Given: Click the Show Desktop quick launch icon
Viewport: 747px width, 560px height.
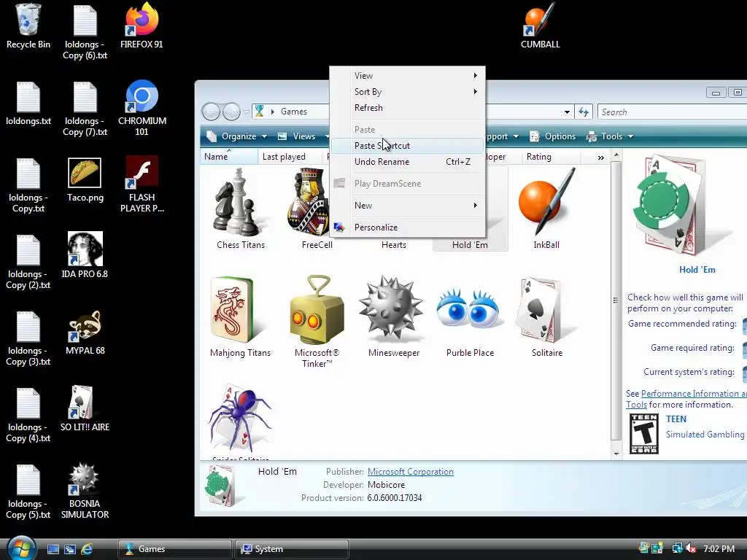Looking at the screenshot, I should 53,549.
